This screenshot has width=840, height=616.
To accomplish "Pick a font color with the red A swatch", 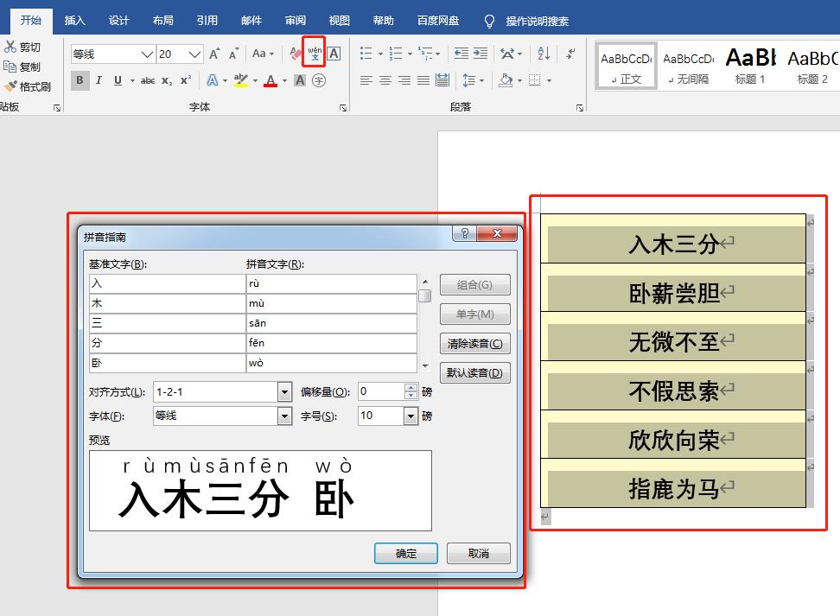I will (x=270, y=80).
